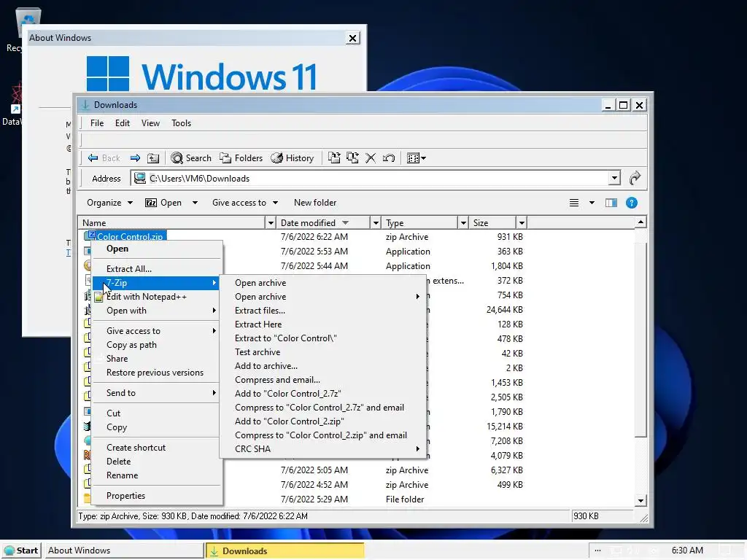This screenshot has width=747, height=560.
Task: Click inside the address path field
Action: 376,178
